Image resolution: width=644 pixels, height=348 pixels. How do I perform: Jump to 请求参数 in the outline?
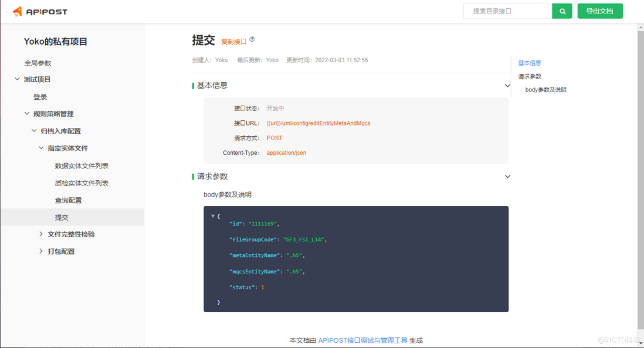pos(530,76)
